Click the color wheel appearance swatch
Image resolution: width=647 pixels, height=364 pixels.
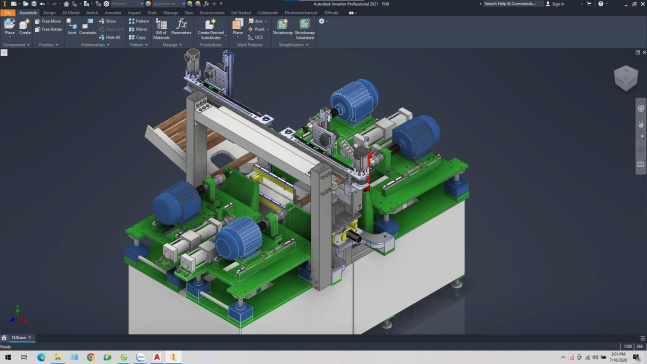(x=148, y=4)
